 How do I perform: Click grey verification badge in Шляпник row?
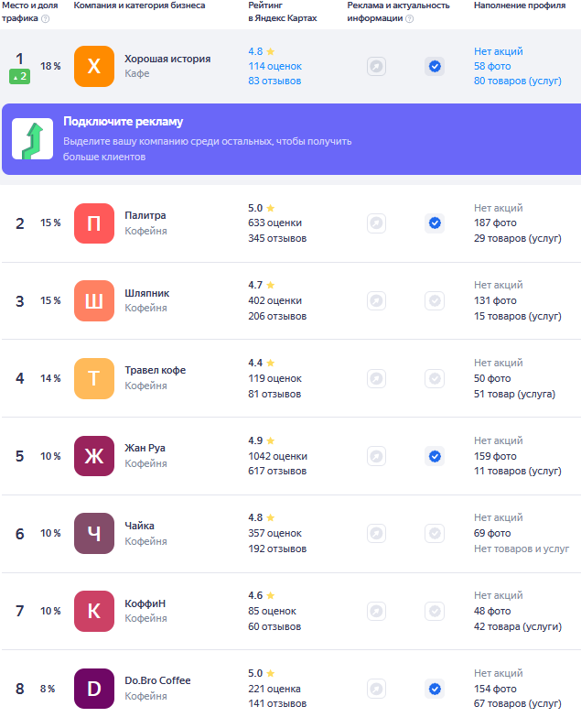(435, 300)
